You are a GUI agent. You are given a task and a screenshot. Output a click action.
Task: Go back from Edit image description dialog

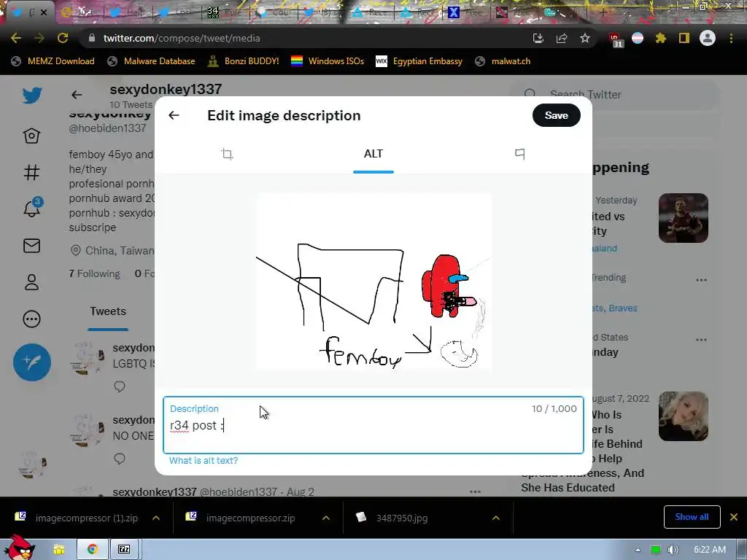(174, 115)
